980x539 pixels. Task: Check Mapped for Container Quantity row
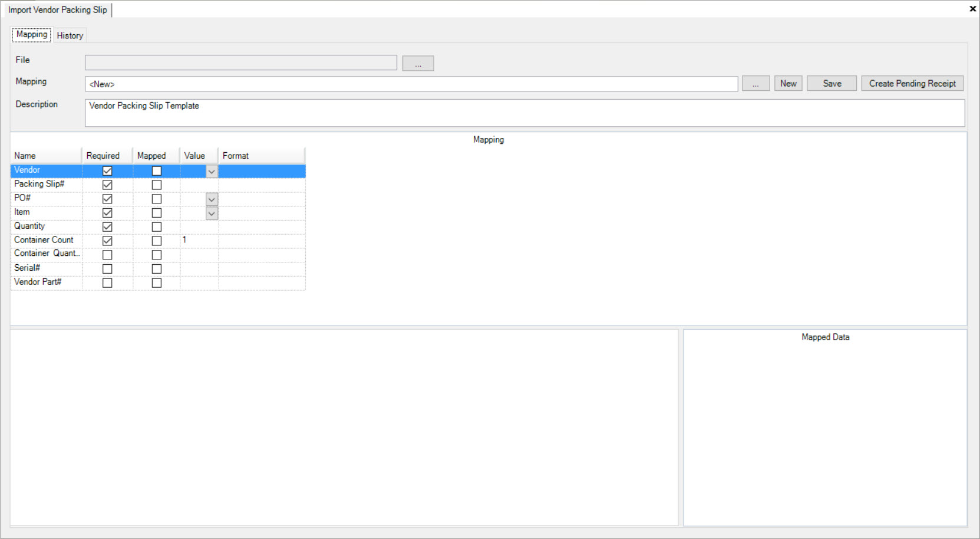point(157,255)
